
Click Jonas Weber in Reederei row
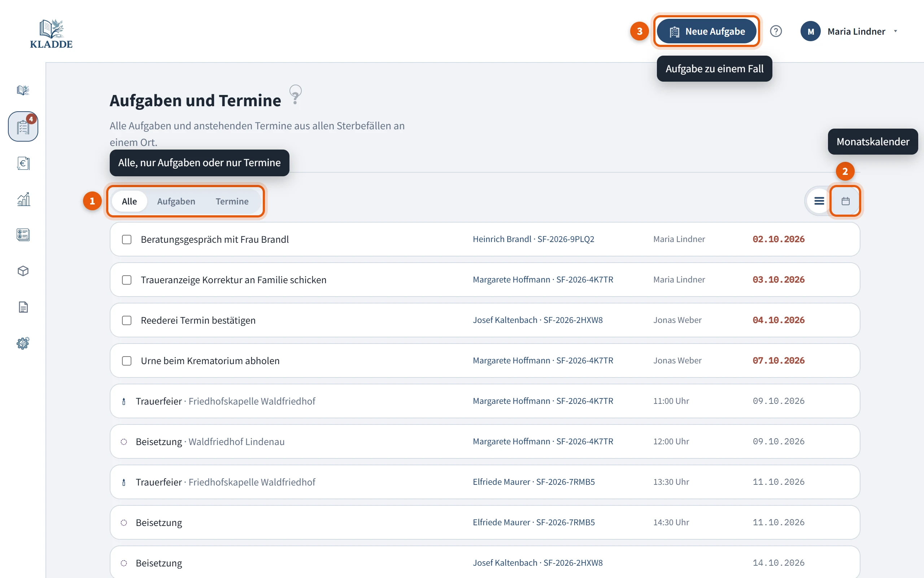677,320
